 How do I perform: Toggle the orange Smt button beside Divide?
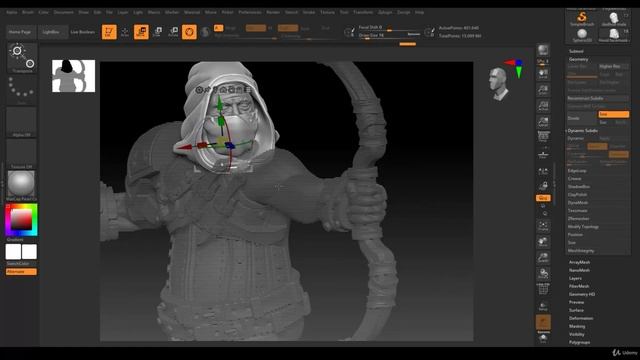click(613, 114)
